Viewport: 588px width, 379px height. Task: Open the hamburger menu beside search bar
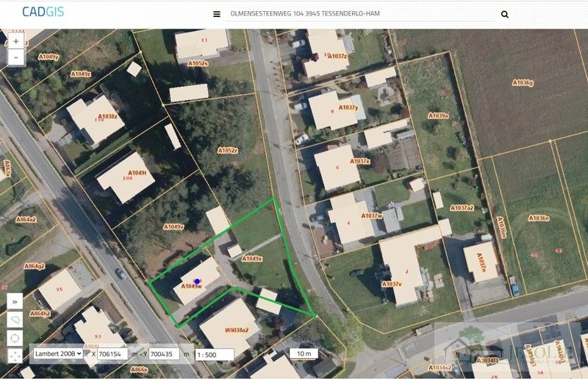coord(217,14)
